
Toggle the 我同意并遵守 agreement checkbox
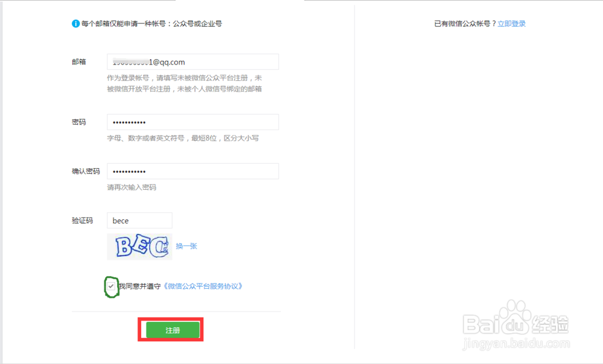111,286
